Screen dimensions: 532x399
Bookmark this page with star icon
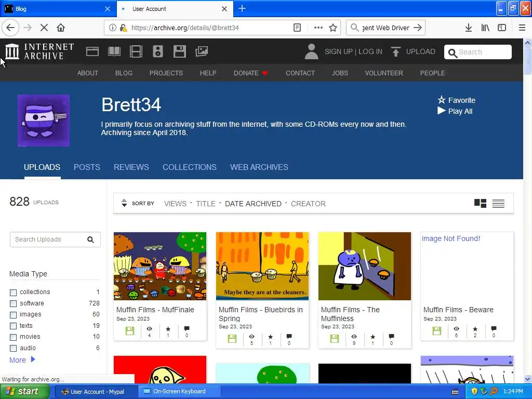(333, 28)
